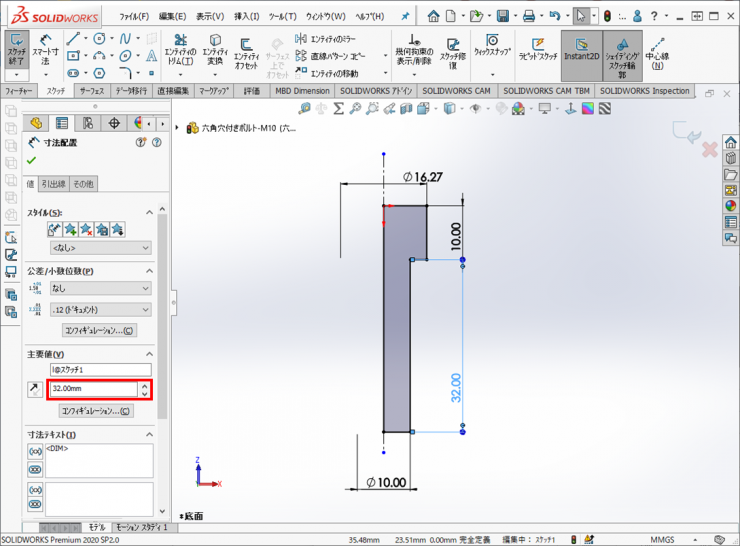Click the 32.00mm dimension value field
Screen dimensions: 740x546
coord(92,389)
